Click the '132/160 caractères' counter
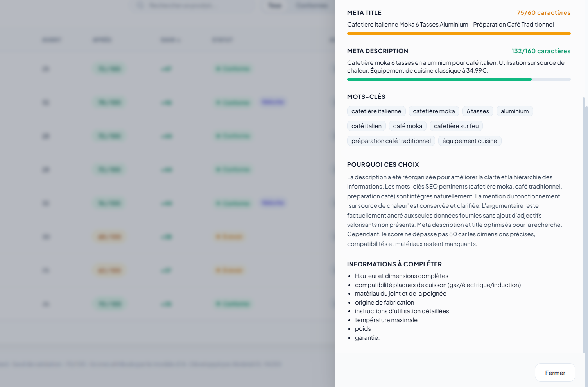 (x=541, y=51)
